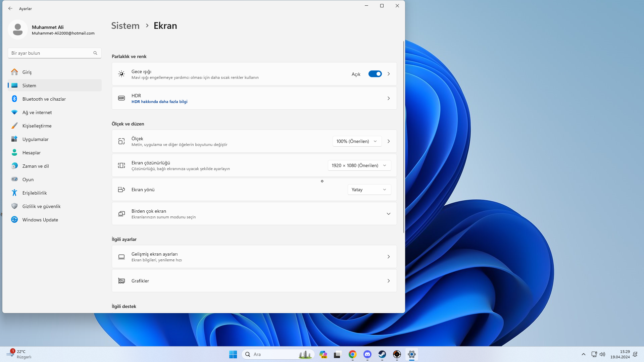644x362 pixels.
Task: Open Steam from the taskbar
Action: 382,354
